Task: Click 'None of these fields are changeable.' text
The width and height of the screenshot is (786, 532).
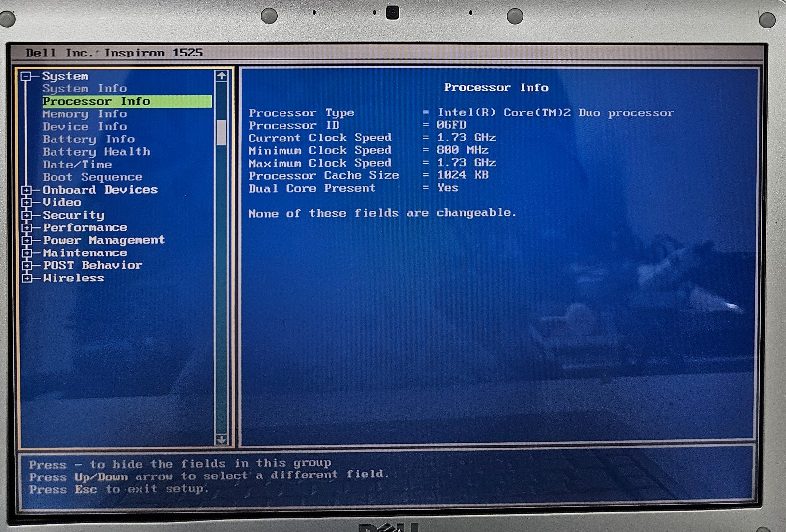Action: [x=382, y=213]
